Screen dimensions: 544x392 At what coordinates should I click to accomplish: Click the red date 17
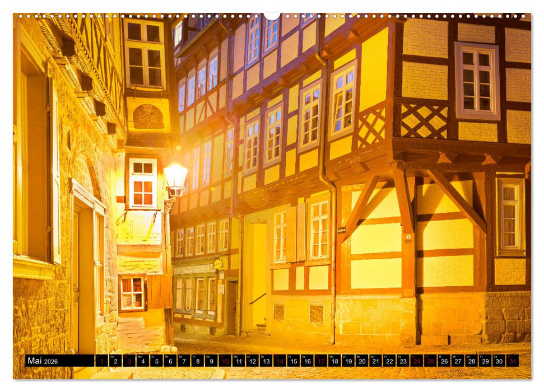322,363
